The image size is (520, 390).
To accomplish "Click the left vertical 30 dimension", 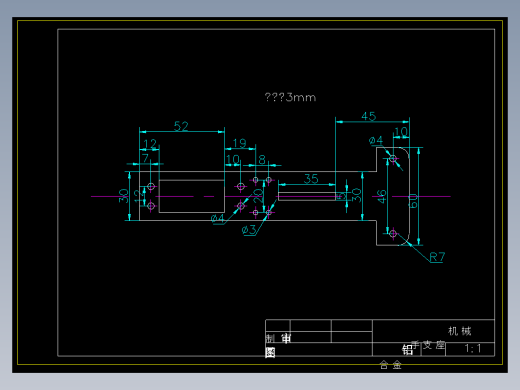I will 123,196.
